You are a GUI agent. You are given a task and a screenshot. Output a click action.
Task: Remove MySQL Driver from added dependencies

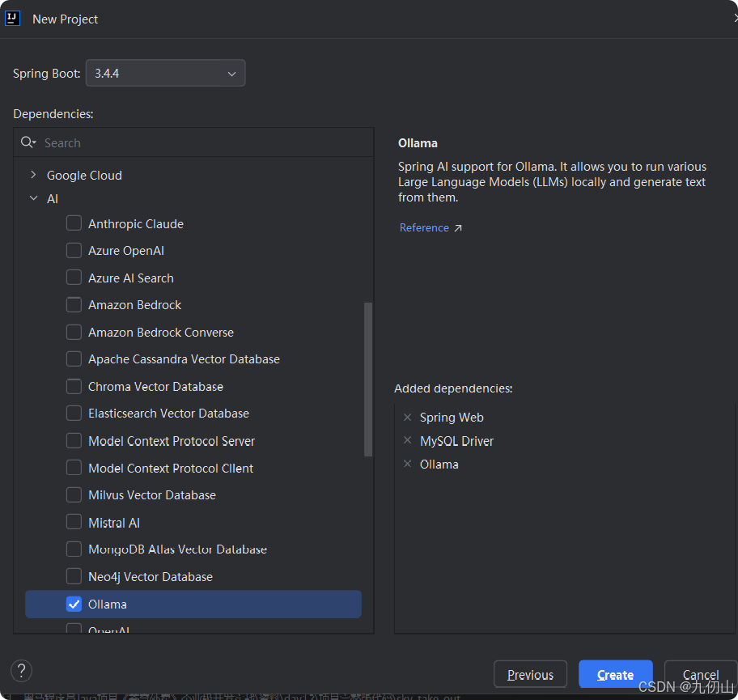408,440
